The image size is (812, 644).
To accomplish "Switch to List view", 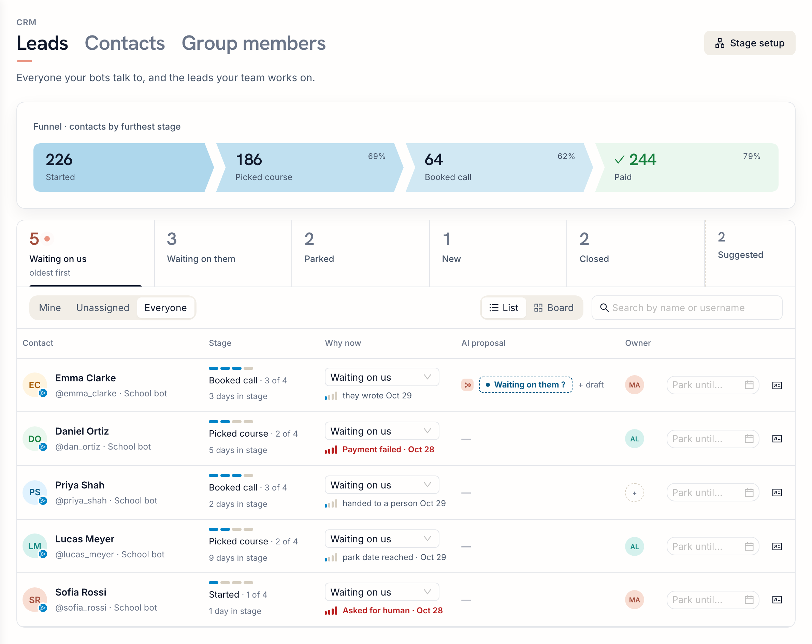I will pos(504,308).
